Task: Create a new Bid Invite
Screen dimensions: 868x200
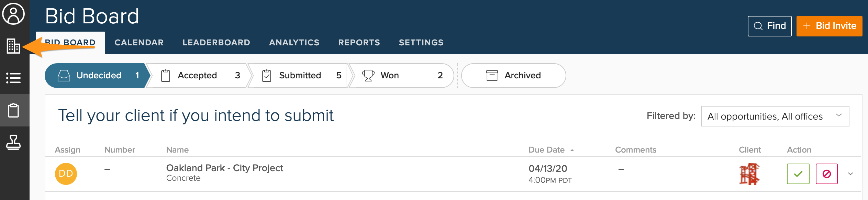Action: 829,26
